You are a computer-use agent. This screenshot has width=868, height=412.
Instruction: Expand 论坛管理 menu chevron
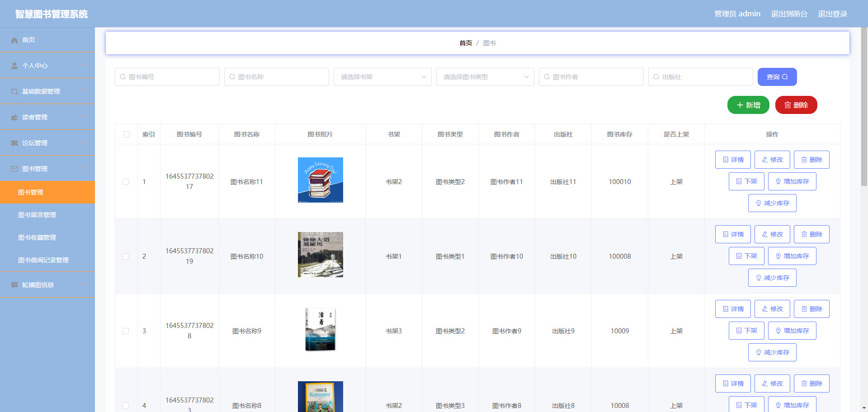pos(83,142)
